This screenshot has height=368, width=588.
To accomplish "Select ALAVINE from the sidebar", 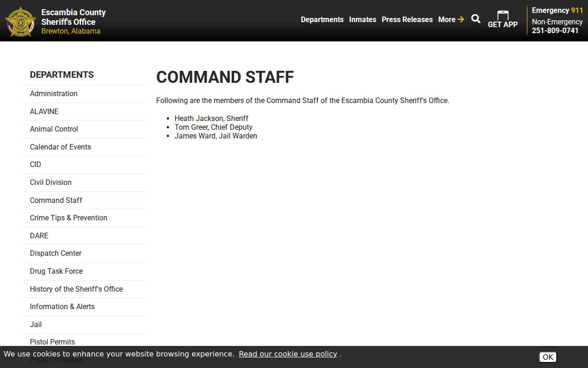I will [x=85, y=111].
